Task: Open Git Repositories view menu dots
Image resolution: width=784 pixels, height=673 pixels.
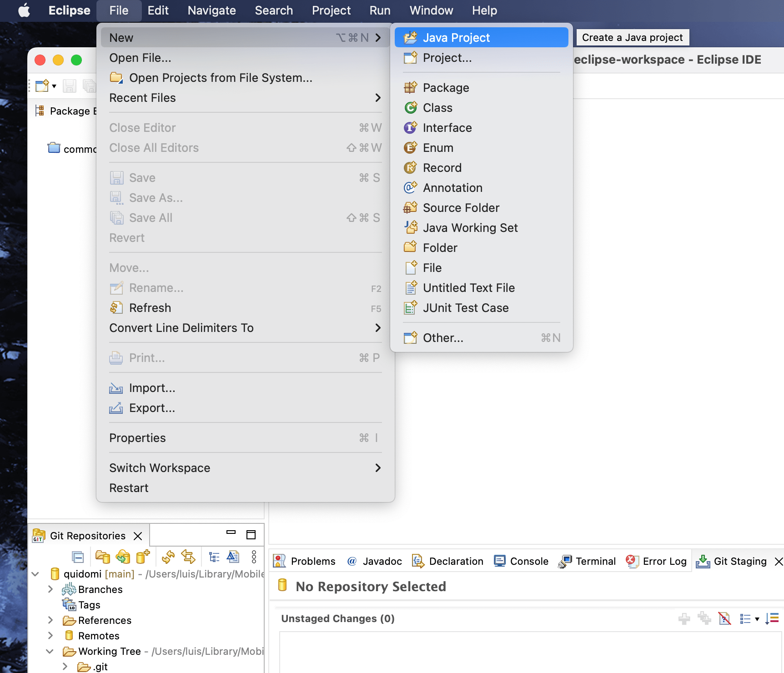Action: tap(254, 557)
